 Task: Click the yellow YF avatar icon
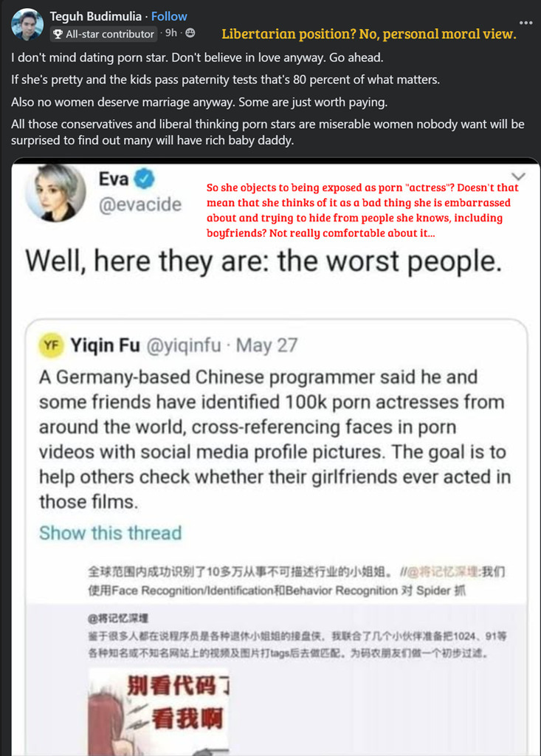pyautogui.click(x=51, y=346)
